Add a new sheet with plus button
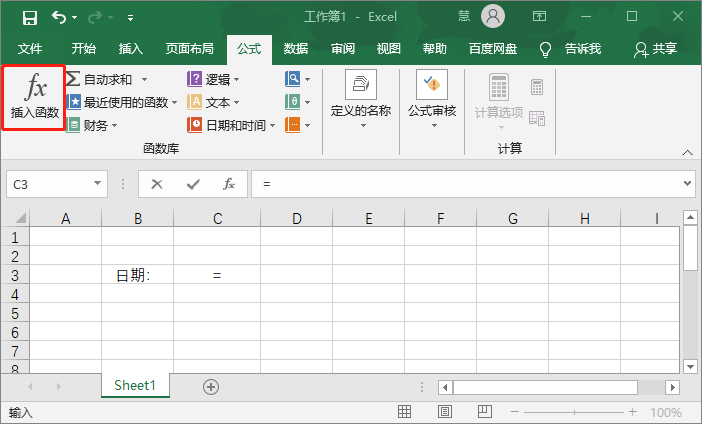 pos(210,386)
